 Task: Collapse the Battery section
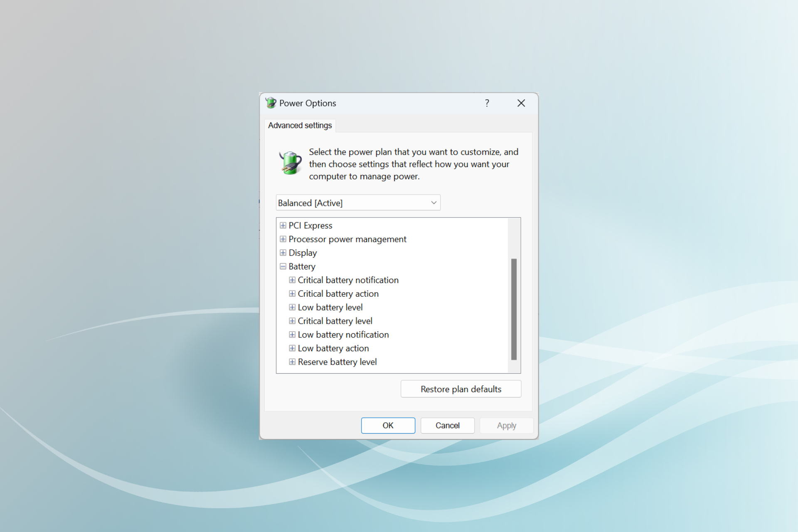coord(284,266)
